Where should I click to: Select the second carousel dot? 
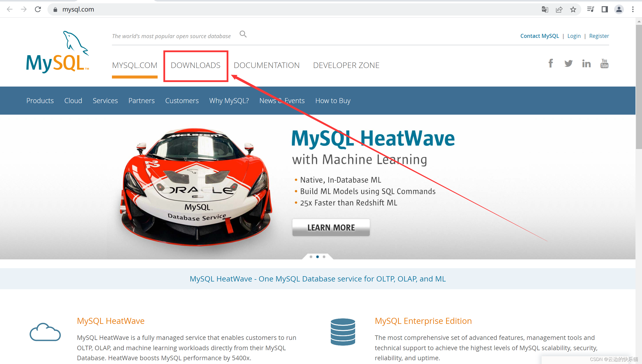point(317,257)
